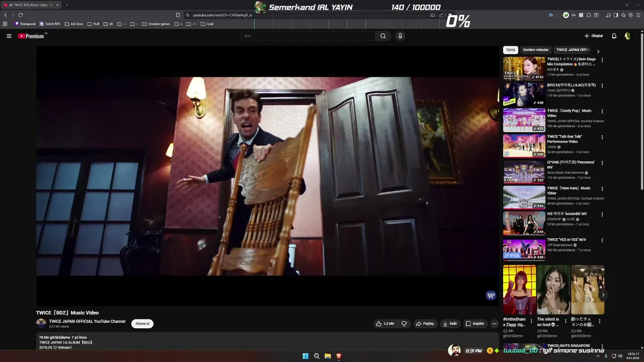The width and height of the screenshot is (644, 362).
Task: Go back with browser back arrow
Action: [x=6, y=15]
